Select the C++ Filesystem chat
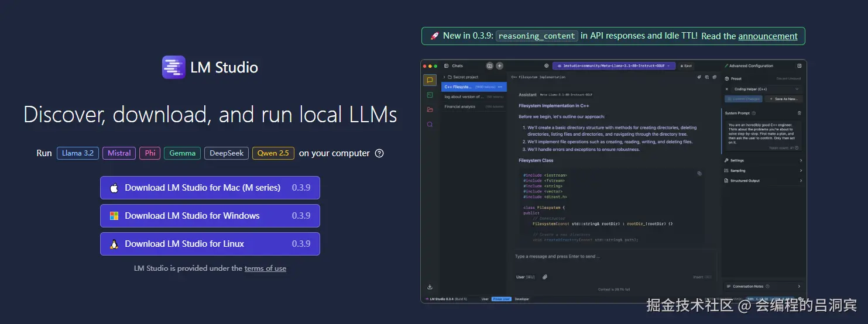Screen dimensions: 868x324 coord(474,87)
